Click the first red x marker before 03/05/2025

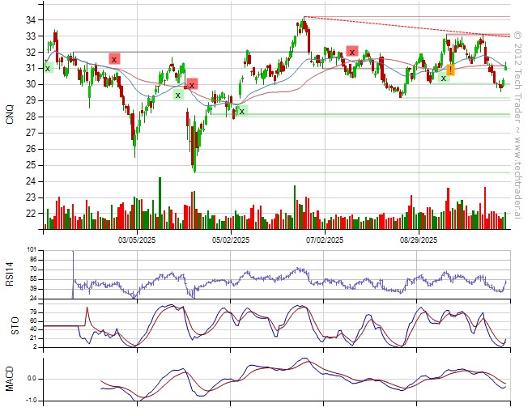(114, 59)
